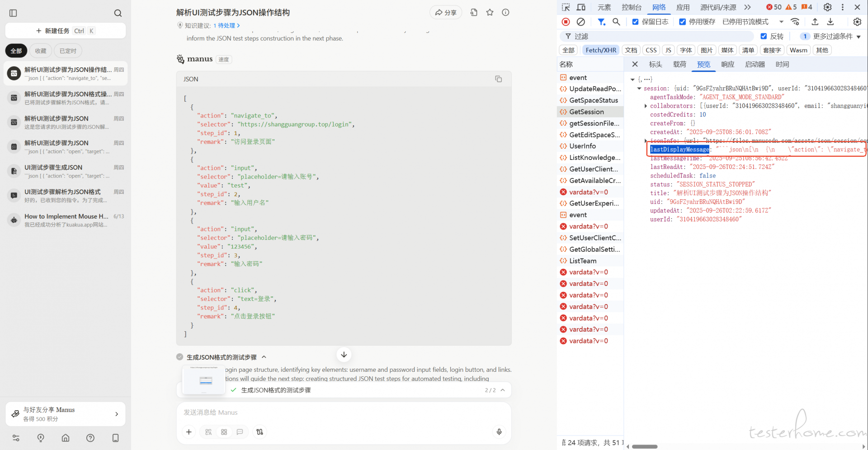Image resolution: width=868 pixels, height=450 pixels.
Task: Open the file list icon beside share
Action: (474, 13)
